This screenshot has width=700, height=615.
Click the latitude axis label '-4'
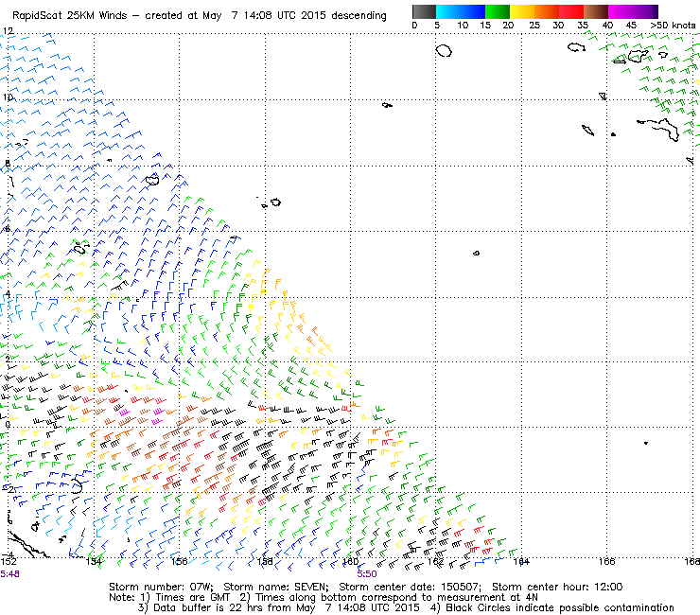(x=7, y=554)
